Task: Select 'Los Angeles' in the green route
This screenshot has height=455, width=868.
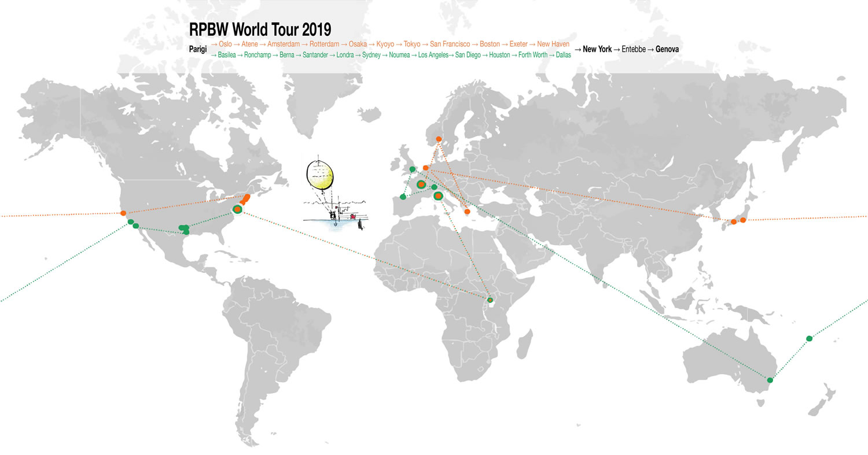Action: click(x=433, y=55)
